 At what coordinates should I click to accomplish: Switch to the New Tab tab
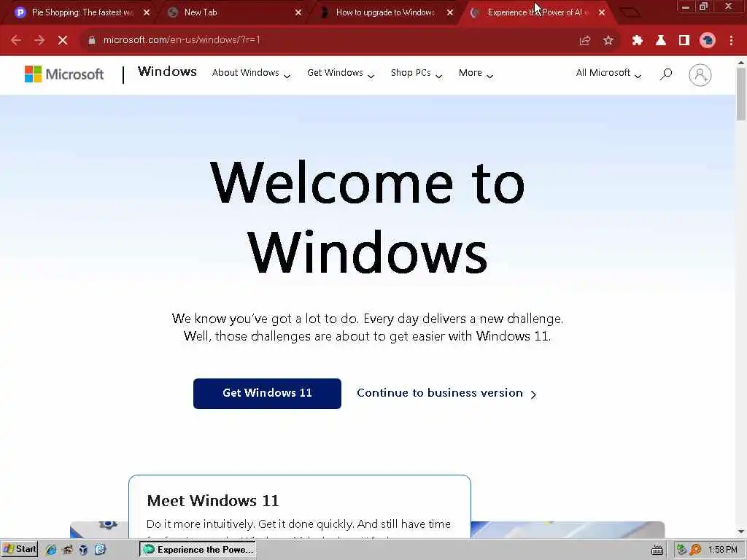pyautogui.click(x=233, y=12)
